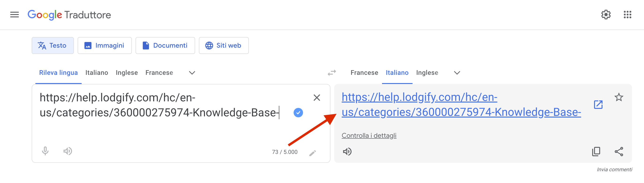This screenshot has width=644, height=183.
Task: Switch to the Siti web tab
Action: [x=224, y=45]
